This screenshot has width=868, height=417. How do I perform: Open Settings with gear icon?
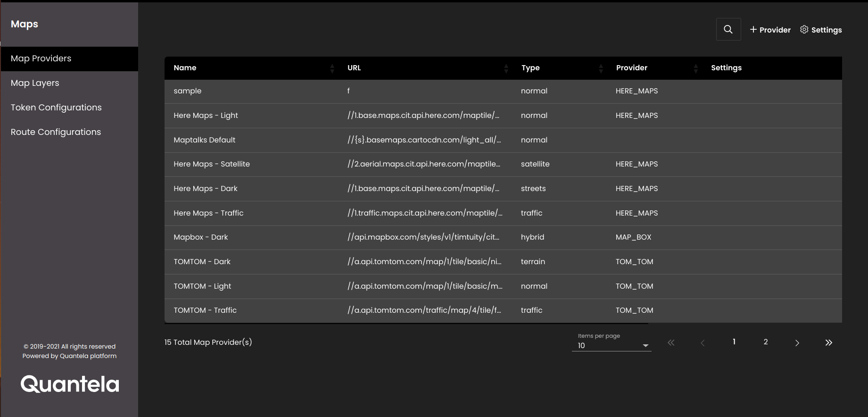[821, 30]
